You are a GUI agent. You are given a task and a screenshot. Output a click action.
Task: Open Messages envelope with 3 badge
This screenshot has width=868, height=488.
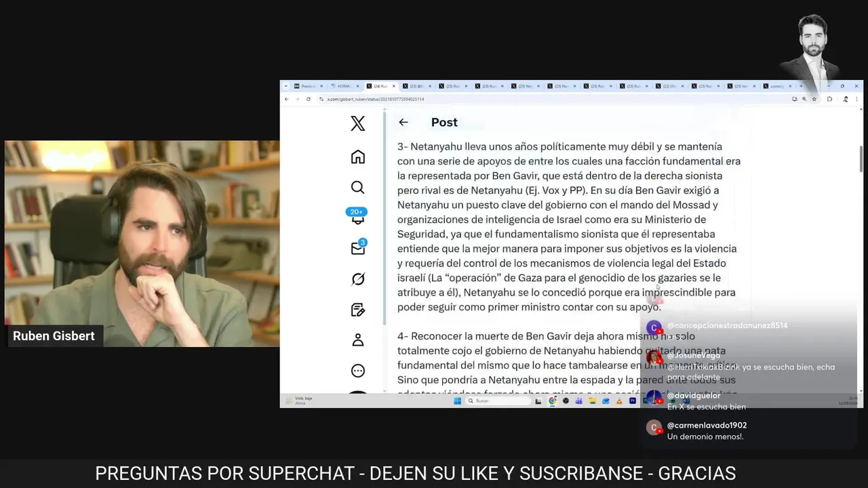[359, 247]
